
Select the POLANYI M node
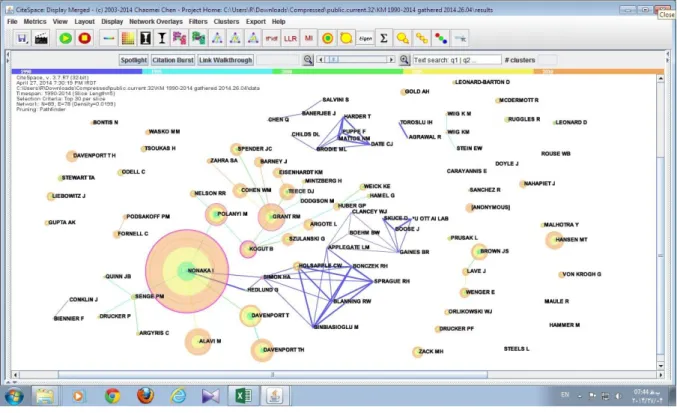pos(216,214)
